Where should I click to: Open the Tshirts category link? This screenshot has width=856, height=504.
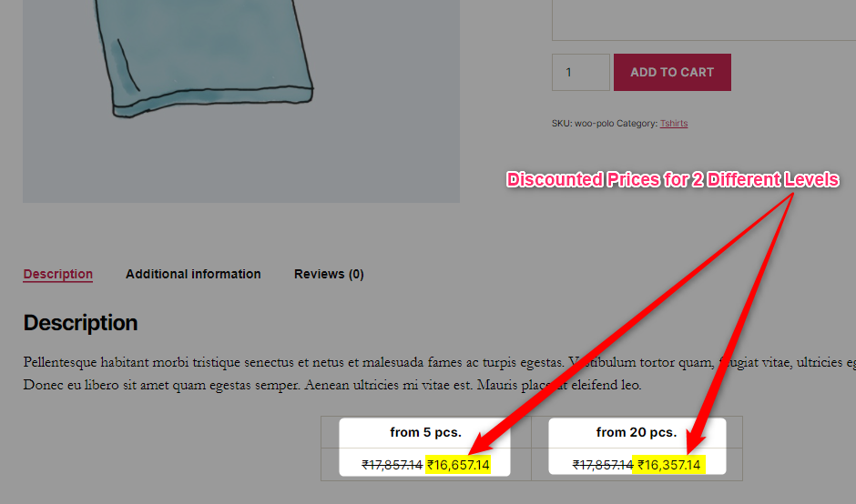[x=674, y=124]
